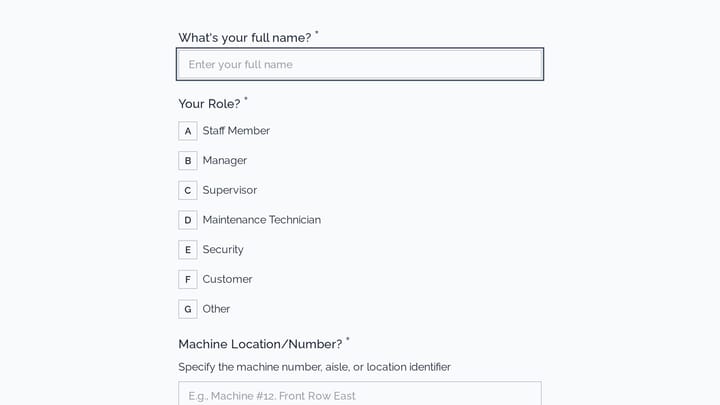
Task: Pick the Maintenance Technician option text
Action: (x=262, y=220)
